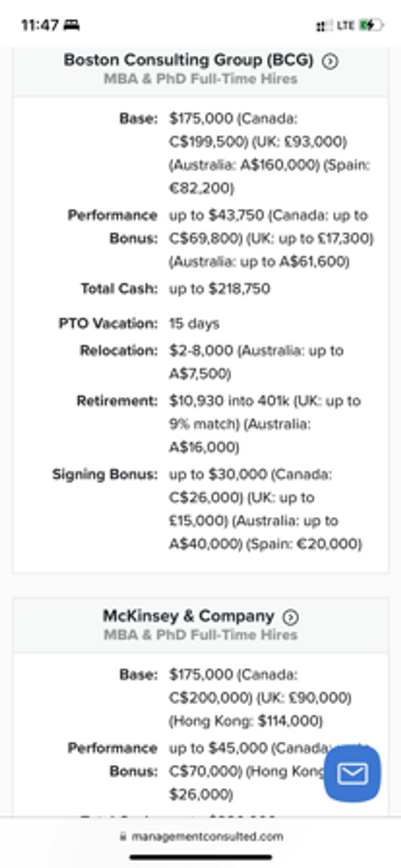Open the McKinsey & Company heading link
Screen dimensions: 401x868
[189, 616]
